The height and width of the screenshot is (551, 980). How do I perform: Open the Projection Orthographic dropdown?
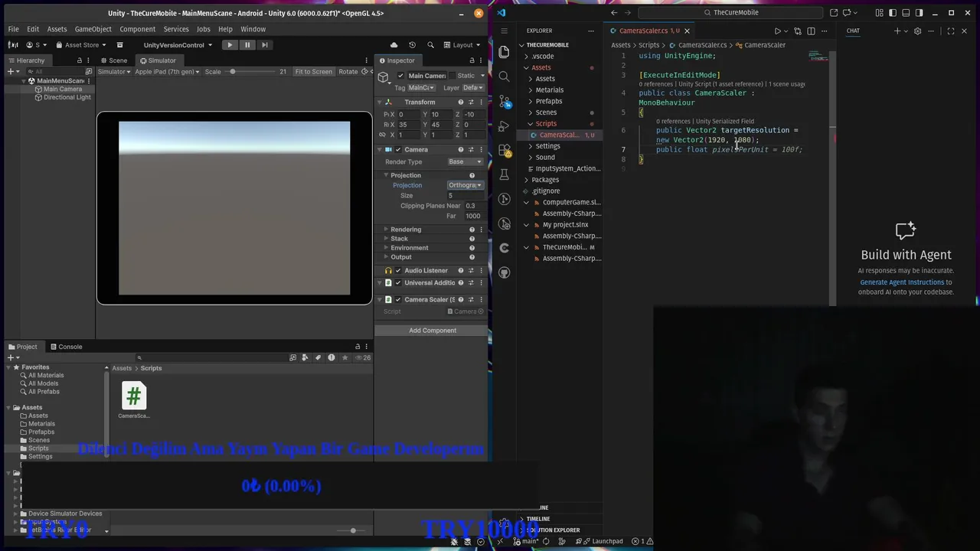tap(465, 185)
